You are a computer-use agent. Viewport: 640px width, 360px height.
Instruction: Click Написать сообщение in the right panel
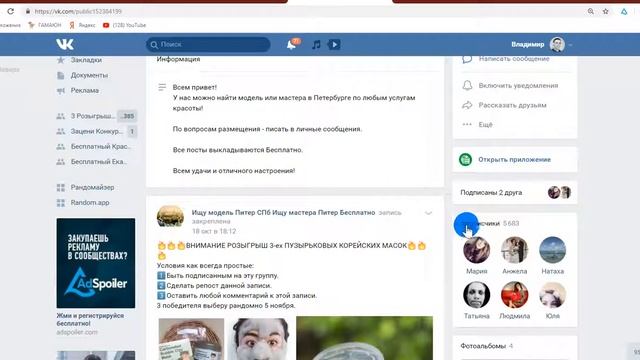[x=514, y=59]
